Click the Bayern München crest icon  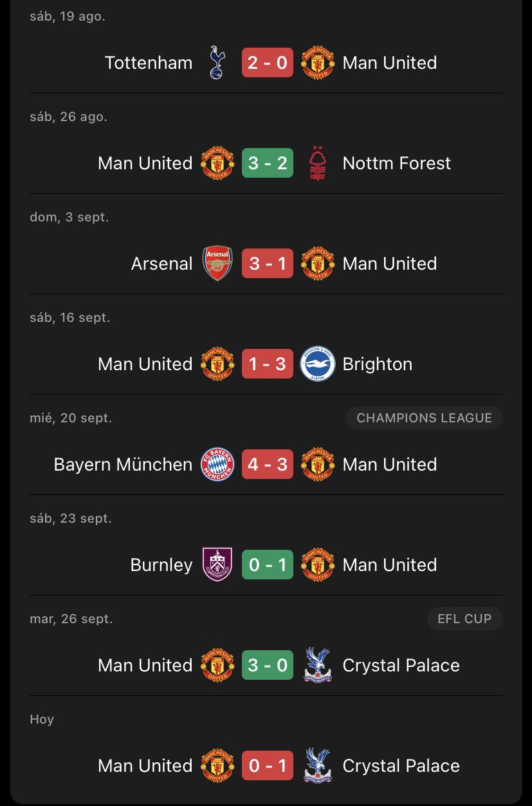tap(217, 465)
